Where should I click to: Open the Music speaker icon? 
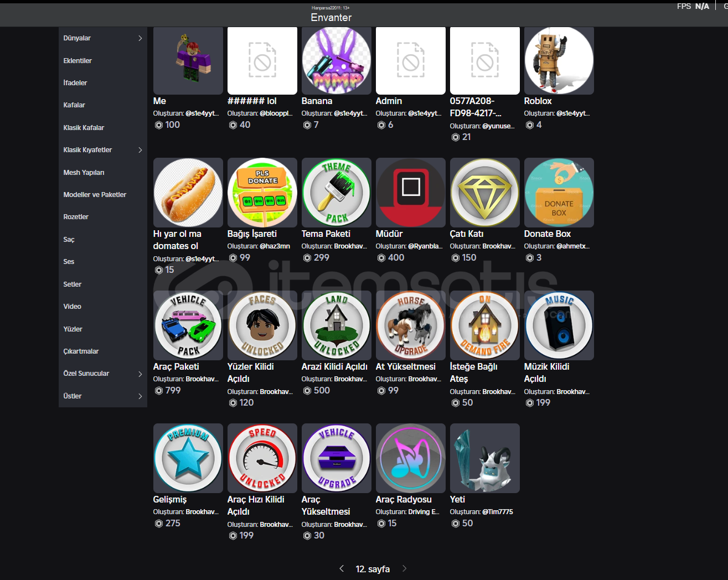[559, 325]
